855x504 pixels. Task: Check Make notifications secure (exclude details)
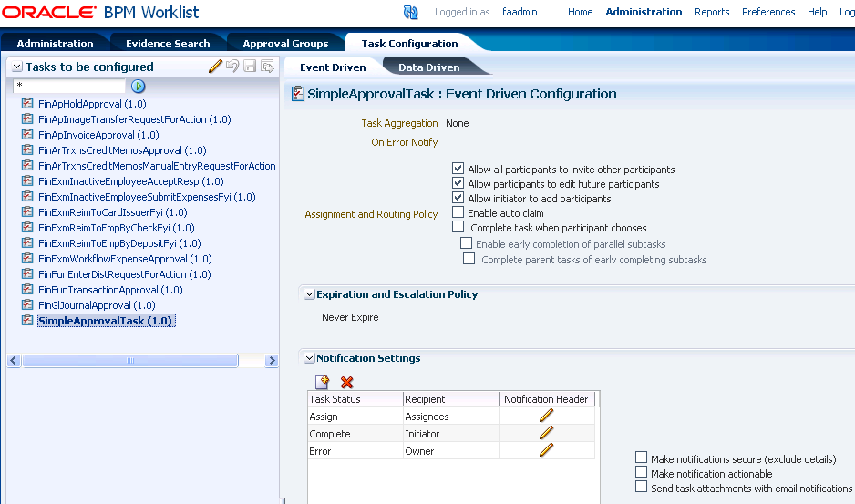click(642, 458)
